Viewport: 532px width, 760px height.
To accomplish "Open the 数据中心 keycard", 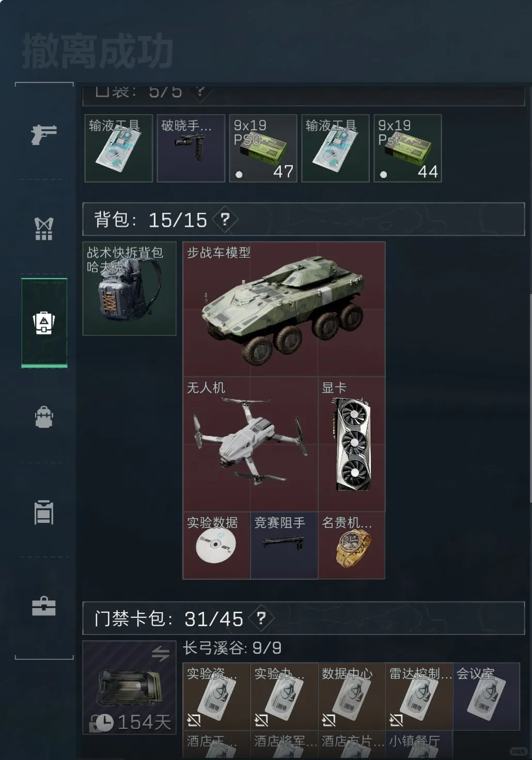I will click(352, 696).
